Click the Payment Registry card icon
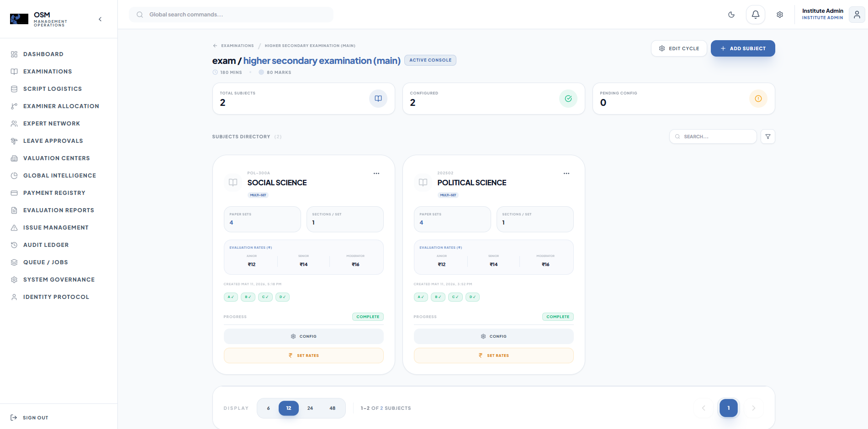 pos(14,193)
